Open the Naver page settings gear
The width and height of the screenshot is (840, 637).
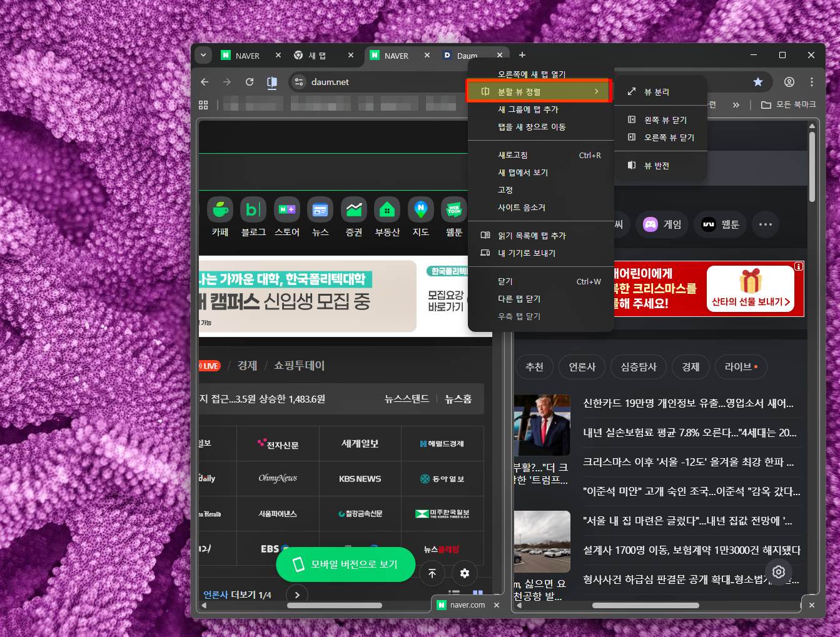pos(465,573)
